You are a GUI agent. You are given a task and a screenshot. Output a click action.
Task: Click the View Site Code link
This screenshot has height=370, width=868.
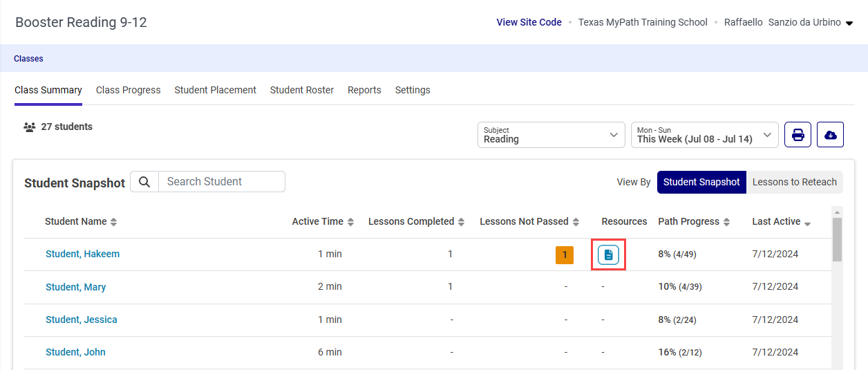click(529, 22)
